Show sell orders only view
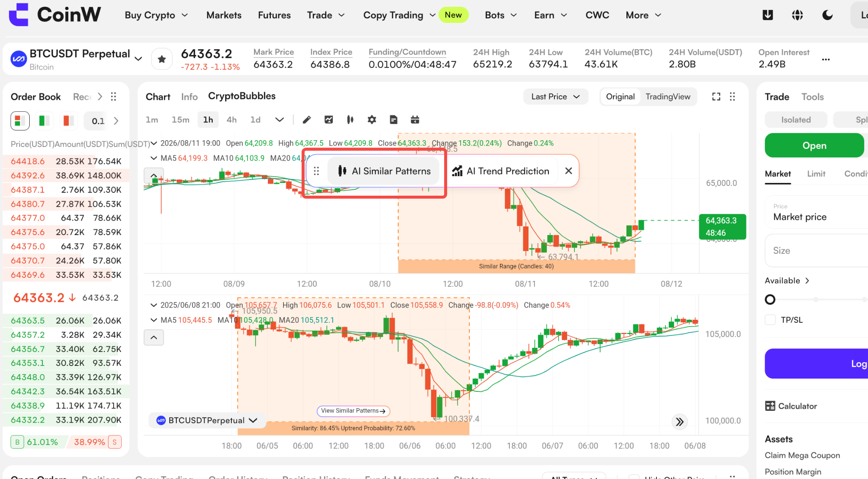868x479 pixels. [68, 121]
